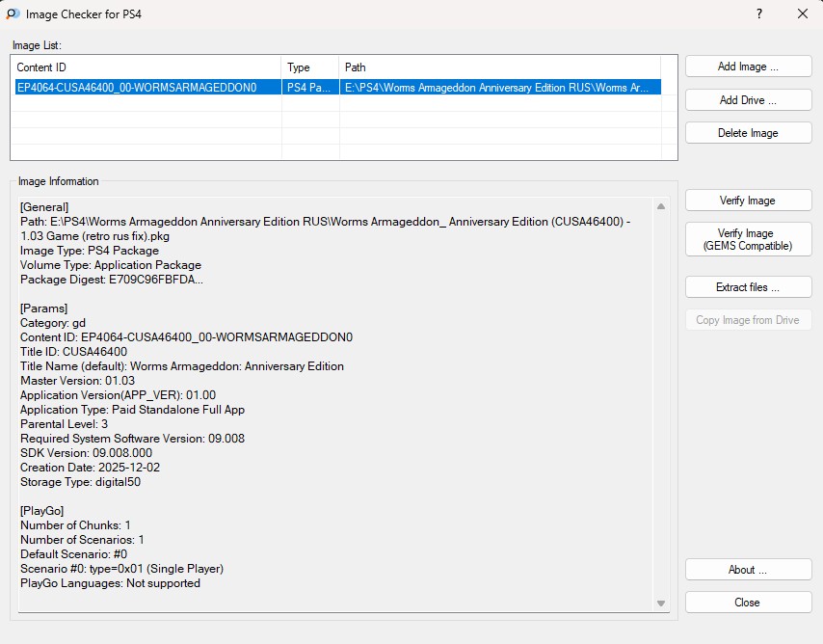The height and width of the screenshot is (644, 823).
Task: Click the Path column header
Action: click(499, 67)
